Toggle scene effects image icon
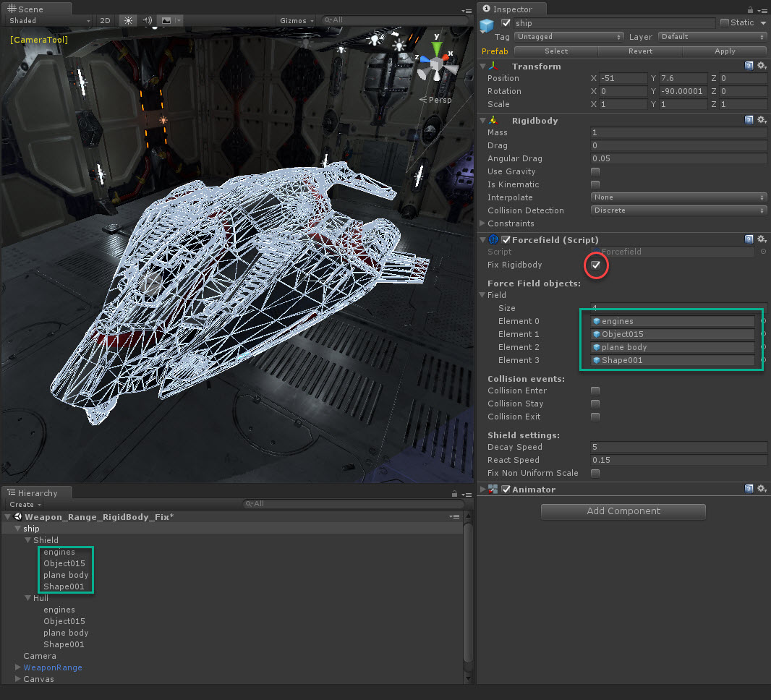The width and height of the screenshot is (771, 700). [166, 21]
